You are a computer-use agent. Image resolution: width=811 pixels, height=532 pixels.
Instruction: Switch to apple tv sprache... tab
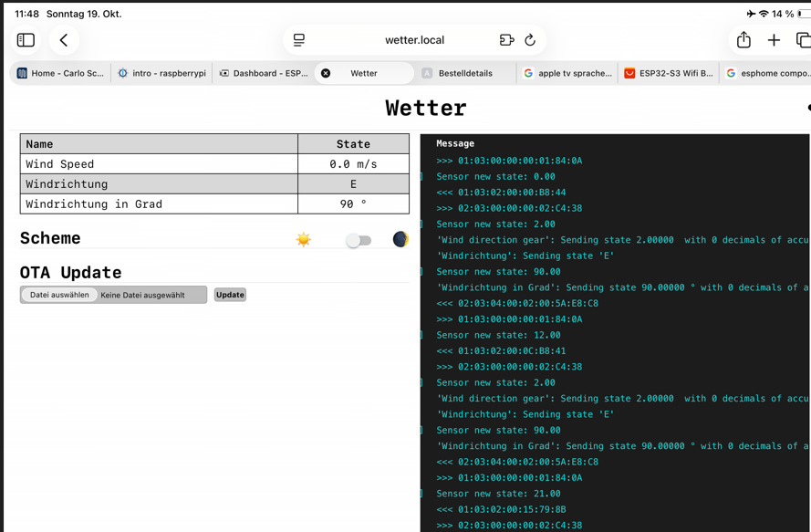click(x=567, y=74)
